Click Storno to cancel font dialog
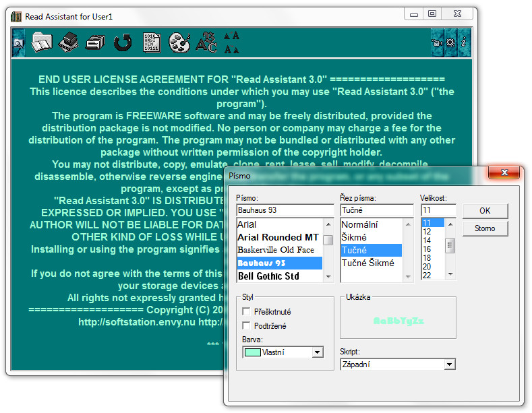 click(x=485, y=228)
